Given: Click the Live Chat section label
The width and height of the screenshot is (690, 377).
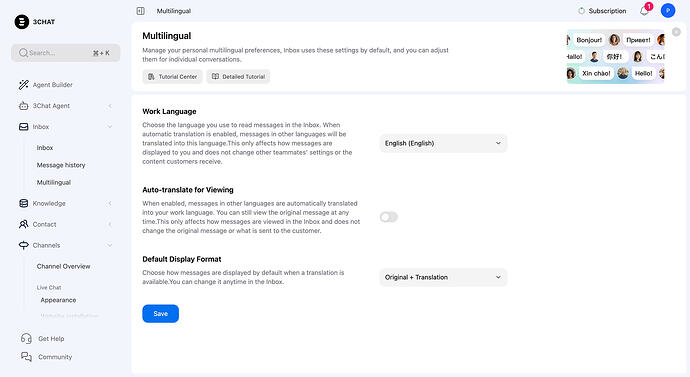Looking at the screenshot, I should [49, 288].
